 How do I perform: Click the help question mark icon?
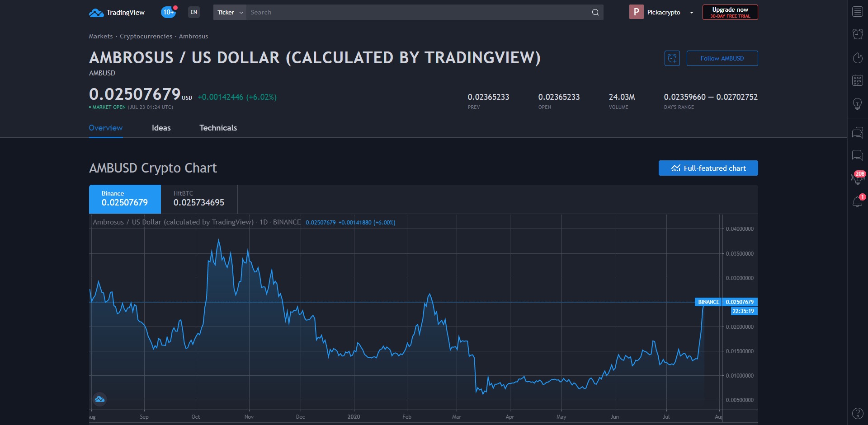[858, 413]
